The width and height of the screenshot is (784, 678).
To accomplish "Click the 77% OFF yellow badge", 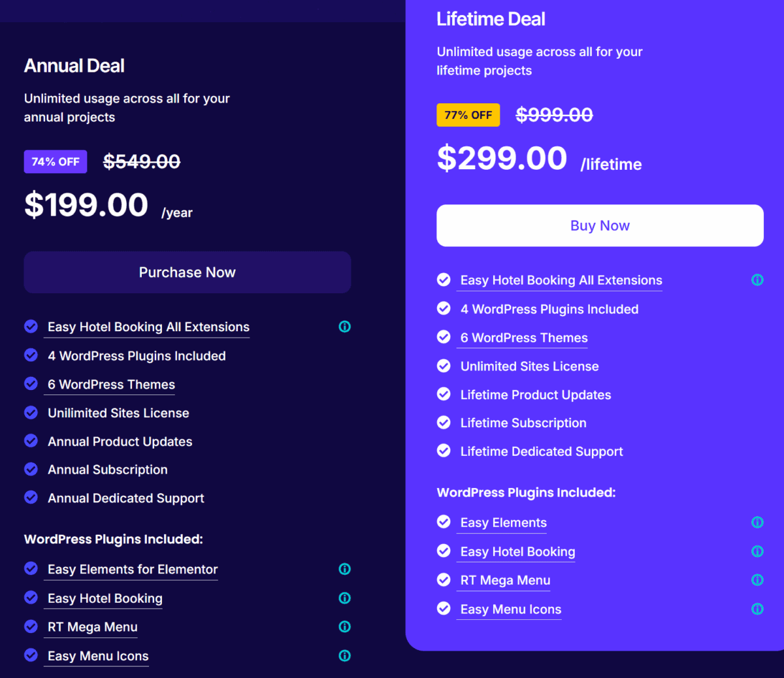I will point(468,115).
